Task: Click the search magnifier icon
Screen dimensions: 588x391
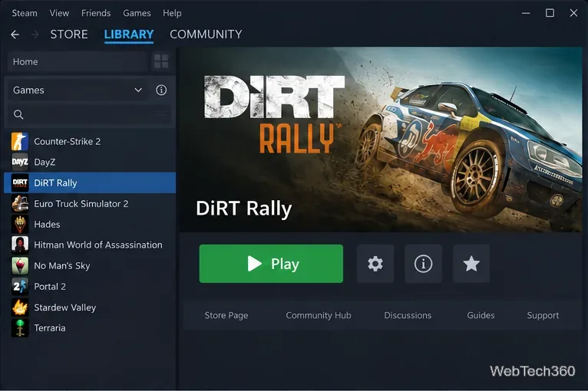Action: [18, 114]
